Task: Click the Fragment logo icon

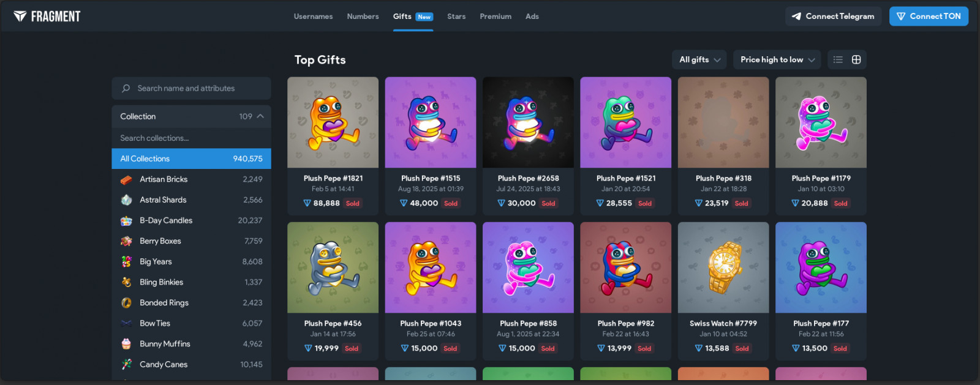Action: pyautogui.click(x=20, y=17)
